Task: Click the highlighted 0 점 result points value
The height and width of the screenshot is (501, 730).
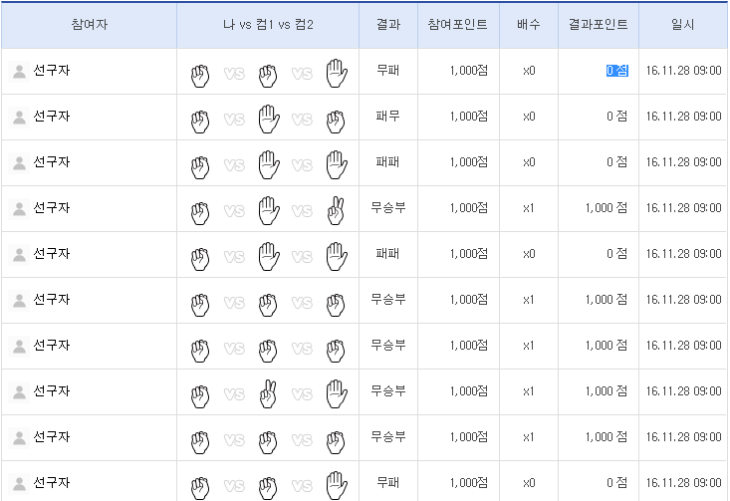Action: pos(617,71)
